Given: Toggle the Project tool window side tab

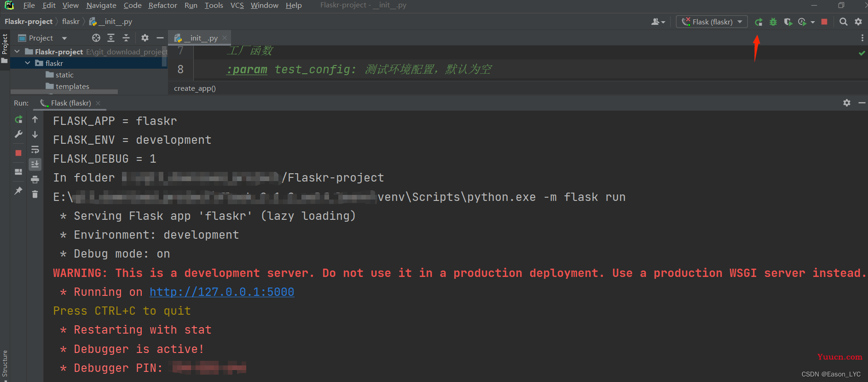Looking at the screenshot, I should [5, 48].
